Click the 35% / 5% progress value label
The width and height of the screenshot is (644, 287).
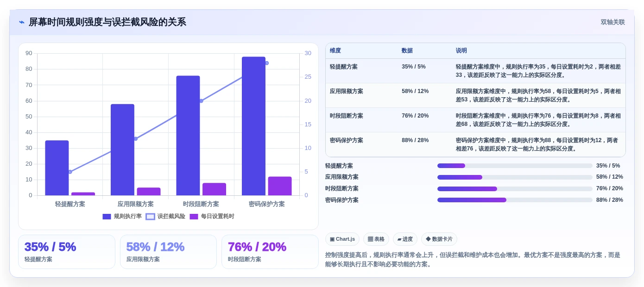tap(608, 166)
